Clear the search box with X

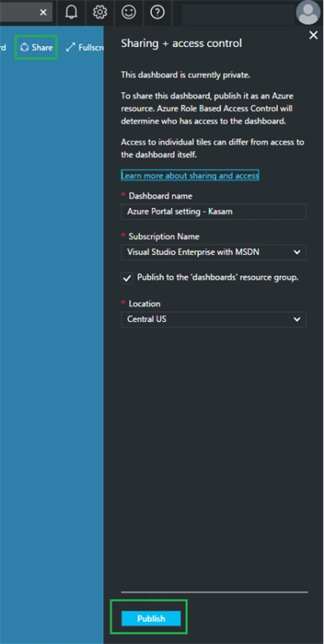pos(43,13)
